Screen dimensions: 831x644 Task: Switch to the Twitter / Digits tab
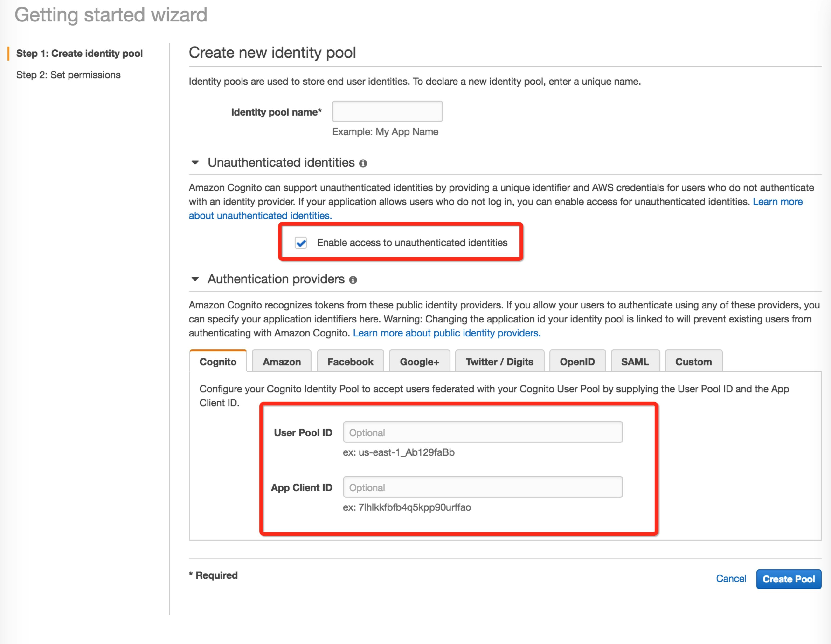pos(500,361)
